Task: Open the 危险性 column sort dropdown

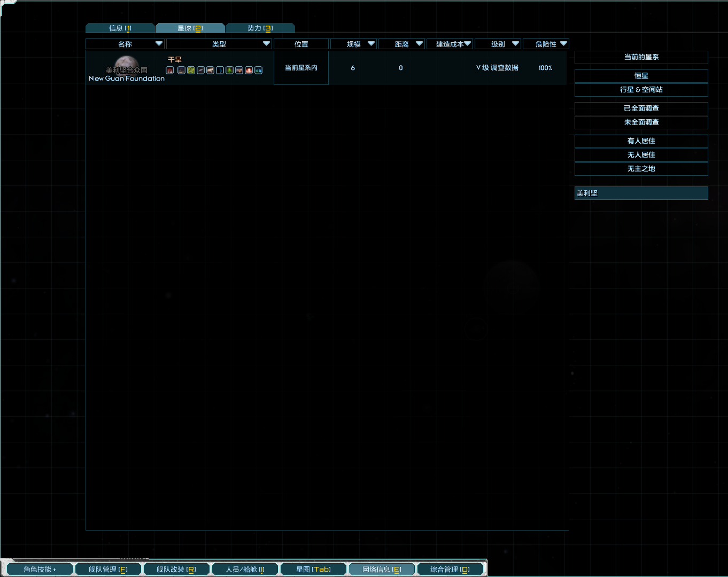Action: [x=563, y=44]
